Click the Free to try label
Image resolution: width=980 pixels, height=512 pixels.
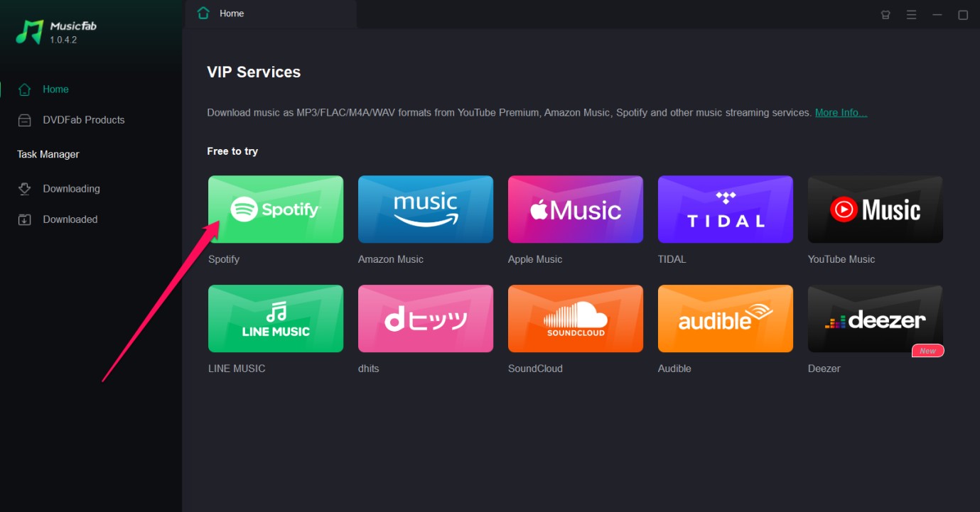click(232, 151)
